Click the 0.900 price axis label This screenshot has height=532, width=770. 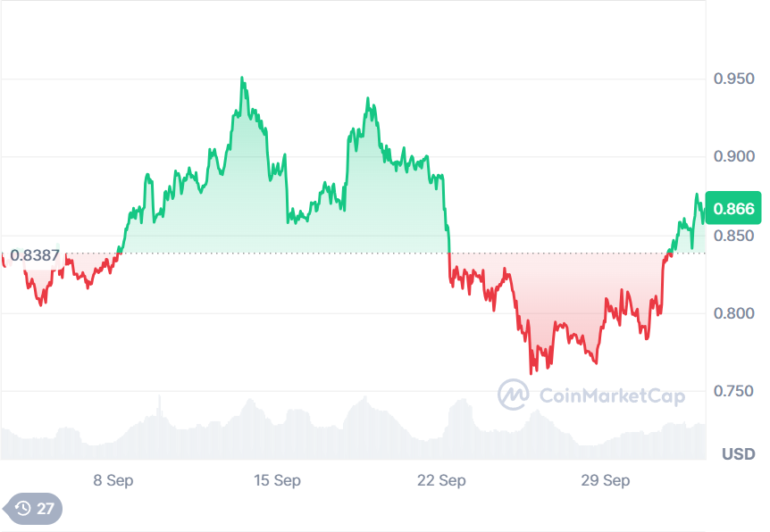(734, 157)
